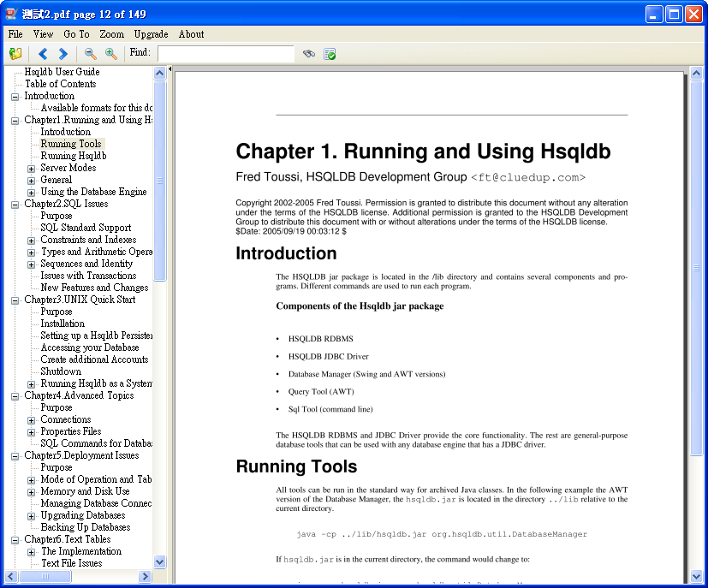The height and width of the screenshot is (588, 708).
Task: Select the zoom out magnifier icon
Action: (88, 53)
